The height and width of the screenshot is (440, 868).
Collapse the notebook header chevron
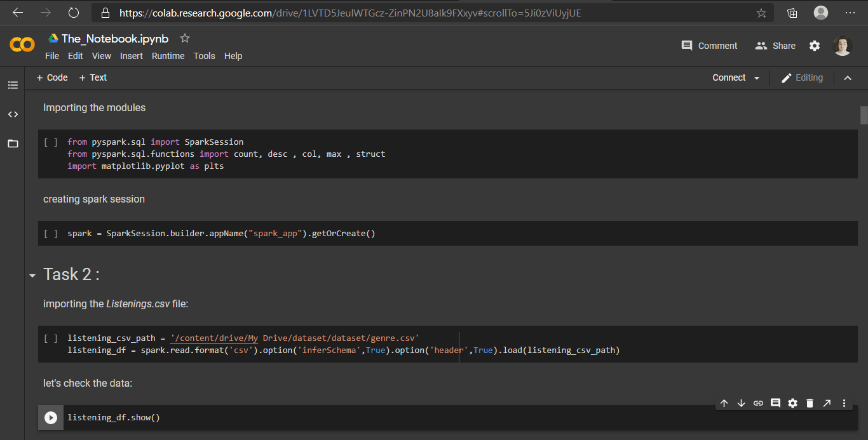click(848, 77)
